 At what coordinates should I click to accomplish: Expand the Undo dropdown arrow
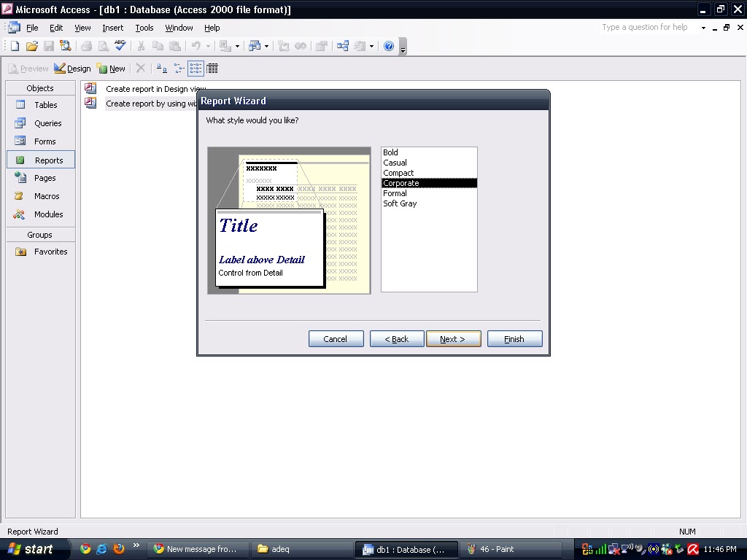click(208, 46)
